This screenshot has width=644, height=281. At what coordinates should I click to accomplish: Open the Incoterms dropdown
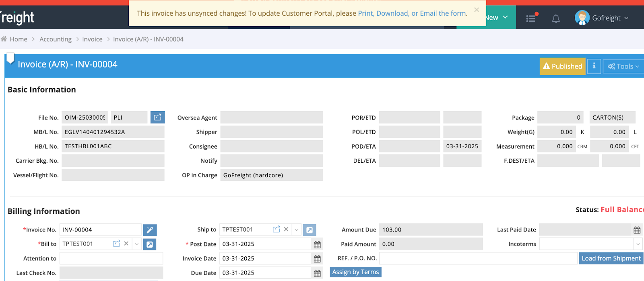[x=638, y=244]
